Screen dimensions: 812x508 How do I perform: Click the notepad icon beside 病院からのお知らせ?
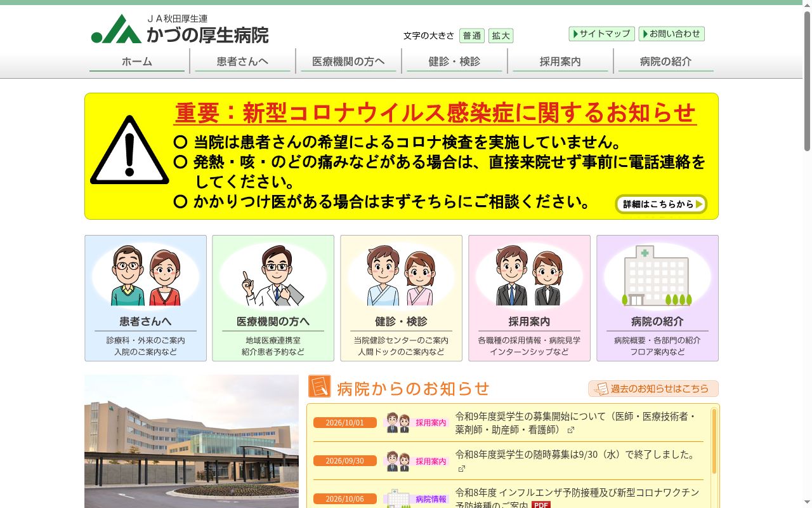coord(319,386)
